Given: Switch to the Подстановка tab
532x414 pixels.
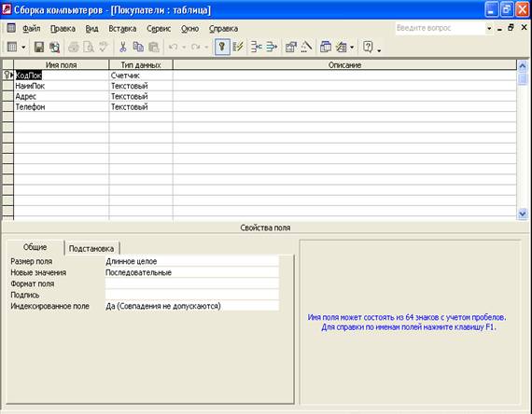Looking at the screenshot, I should [x=91, y=249].
